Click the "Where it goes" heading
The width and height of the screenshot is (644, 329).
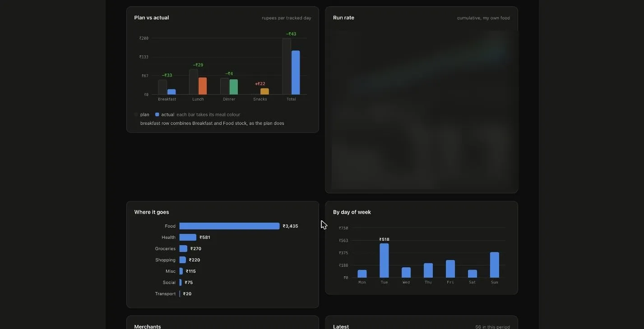point(152,212)
